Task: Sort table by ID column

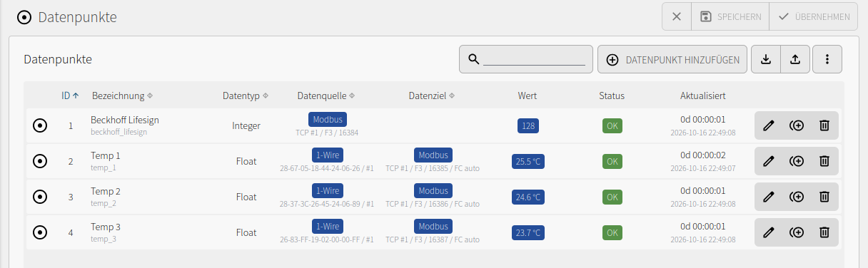Action: pyautogui.click(x=70, y=96)
